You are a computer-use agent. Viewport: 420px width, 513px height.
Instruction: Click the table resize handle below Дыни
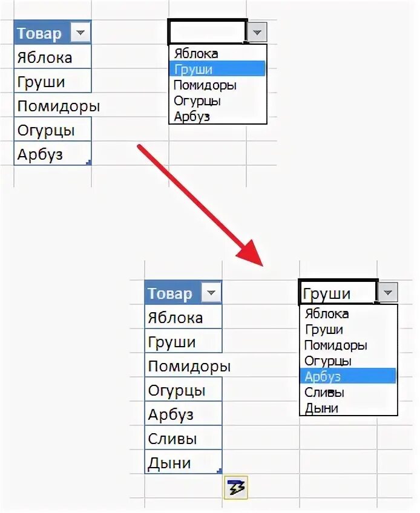click(219, 471)
